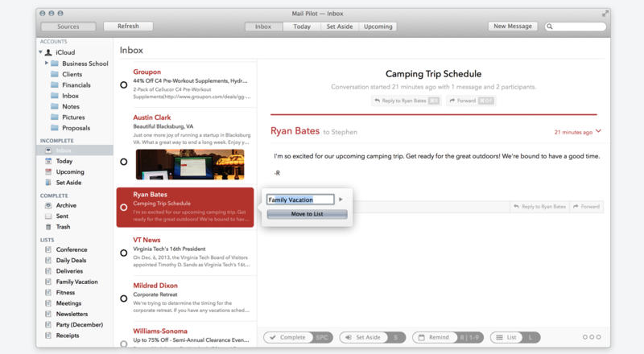644x354 pixels.
Task: Switch to the Upcoming tab in the toolbar
Action: click(x=378, y=27)
